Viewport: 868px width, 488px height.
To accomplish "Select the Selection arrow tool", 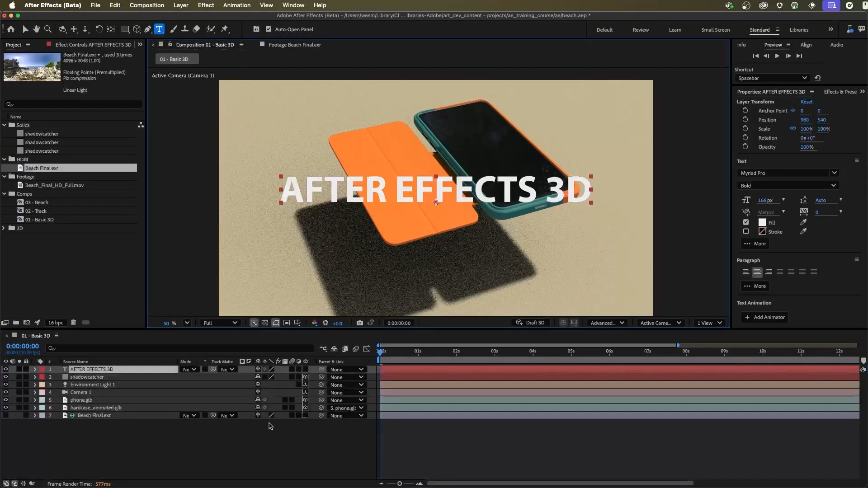I will point(25,29).
